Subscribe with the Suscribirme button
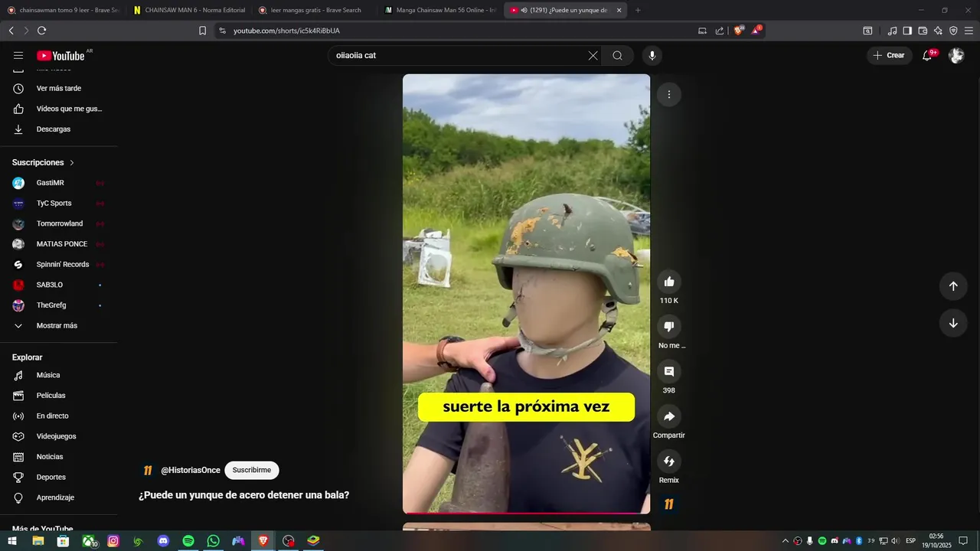980x551 pixels. coord(252,470)
